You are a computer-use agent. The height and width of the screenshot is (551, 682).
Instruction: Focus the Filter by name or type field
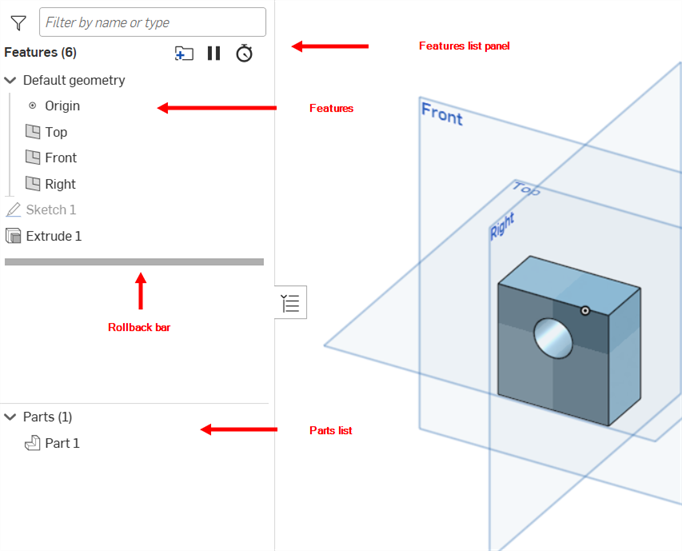152,22
